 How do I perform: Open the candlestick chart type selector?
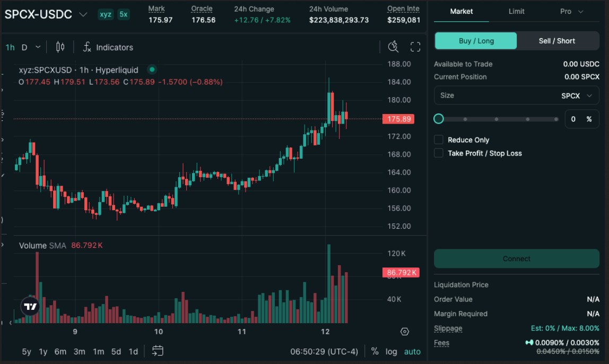coord(60,47)
